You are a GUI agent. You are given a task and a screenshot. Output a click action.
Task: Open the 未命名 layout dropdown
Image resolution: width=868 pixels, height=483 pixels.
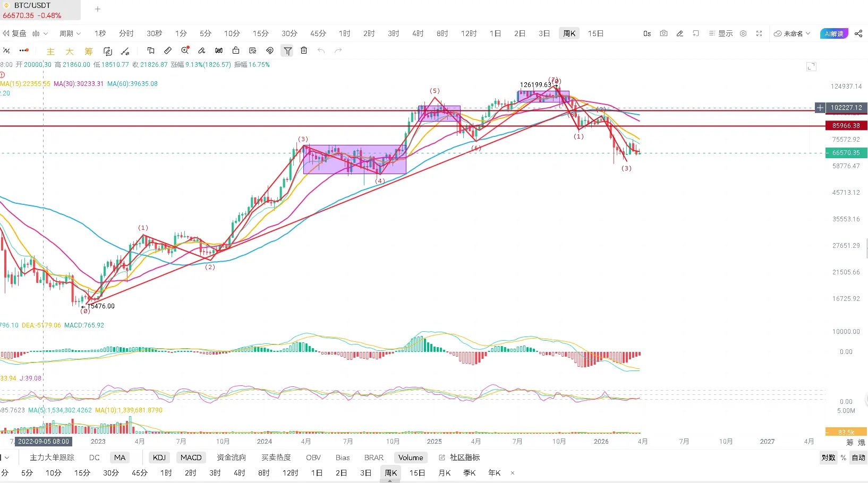[x=792, y=33]
